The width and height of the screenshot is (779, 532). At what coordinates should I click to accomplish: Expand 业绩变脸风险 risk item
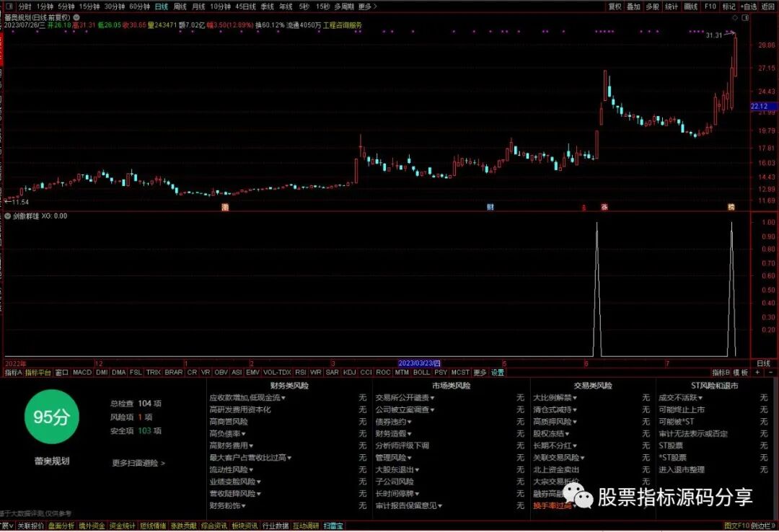click(235, 482)
